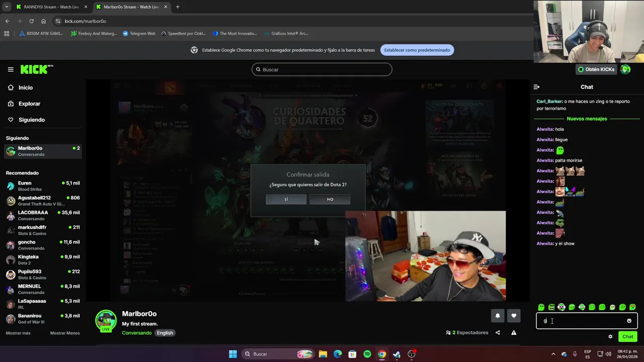Viewport: 644px width, 362px height.
Task: Open recommended channel goncho
Action: [x=43, y=245]
